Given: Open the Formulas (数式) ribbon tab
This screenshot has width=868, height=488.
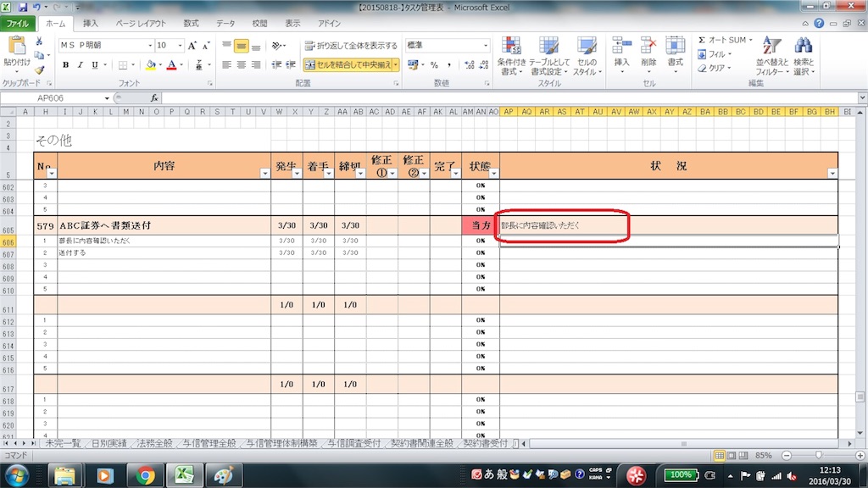Looking at the screenshot, I should [191, 23].
